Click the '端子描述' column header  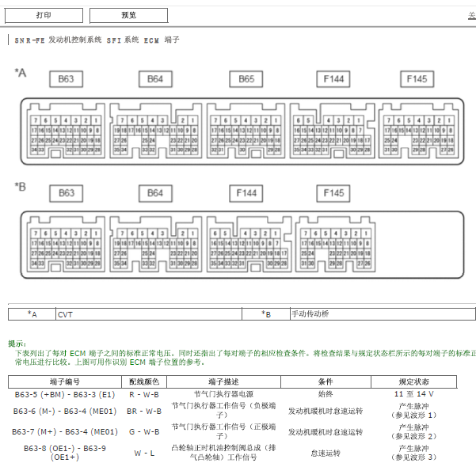coord(223,381)
